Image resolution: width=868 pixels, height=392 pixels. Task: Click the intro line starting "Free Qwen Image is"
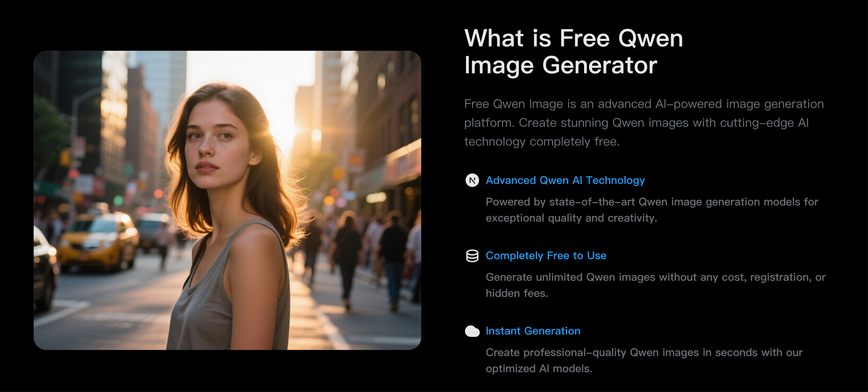point(644,104)
